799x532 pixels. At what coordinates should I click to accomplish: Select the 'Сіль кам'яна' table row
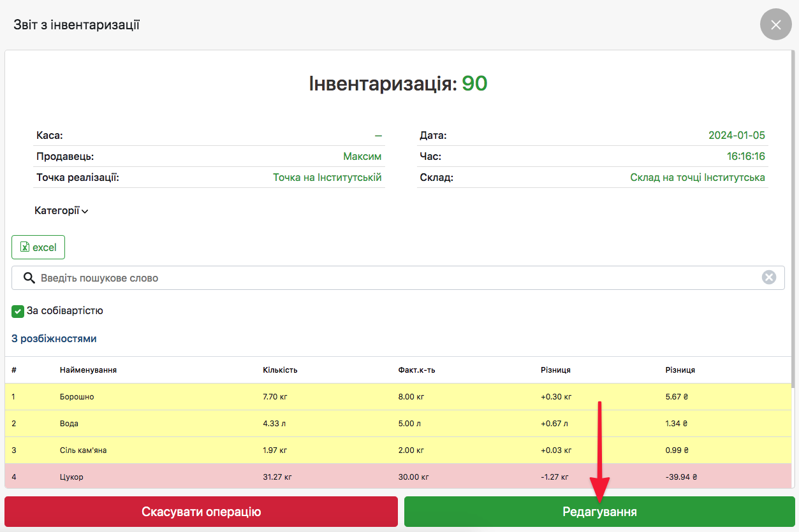[83, 450]
